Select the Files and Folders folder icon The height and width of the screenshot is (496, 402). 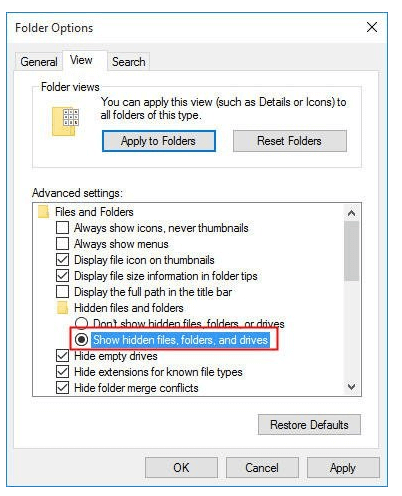coord(44,212)
